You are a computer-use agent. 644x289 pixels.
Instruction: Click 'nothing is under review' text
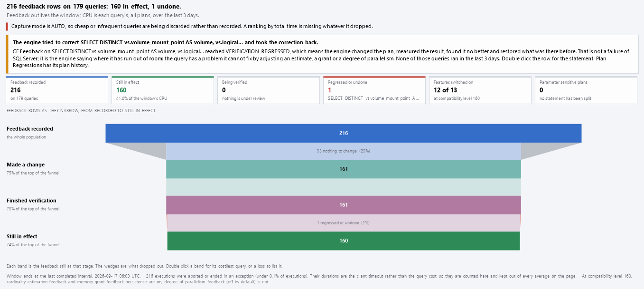click(x=243, y=98)
